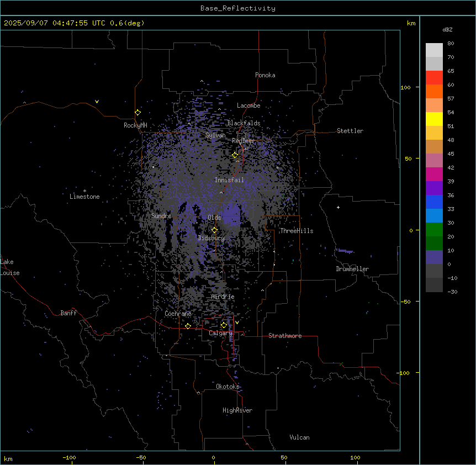This screenshot has width=476, height=465.
Task: Click the Drumheller city label
Action: pos(352,269)
